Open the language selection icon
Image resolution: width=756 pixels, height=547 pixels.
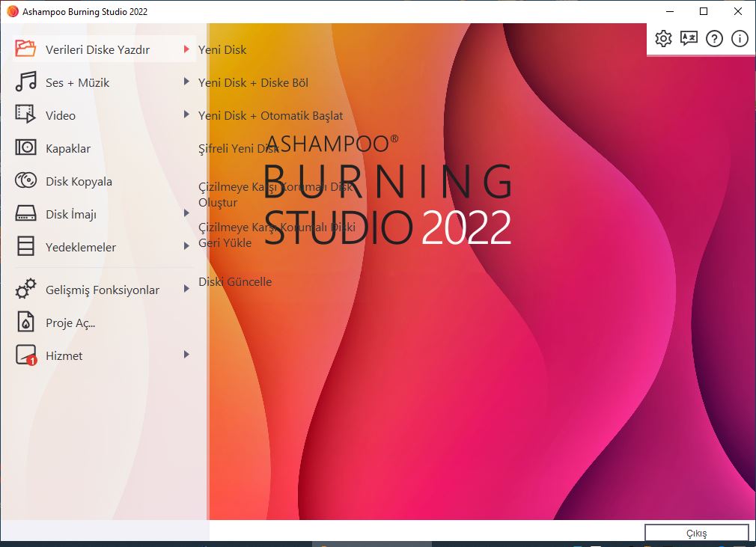(689, 39)
